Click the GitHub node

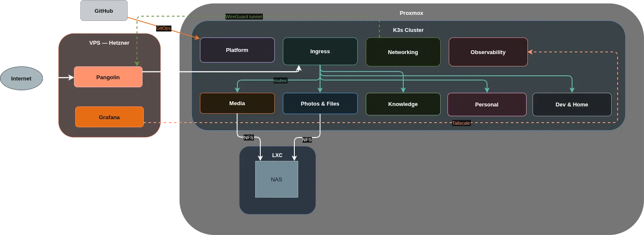tap(103, 11)
